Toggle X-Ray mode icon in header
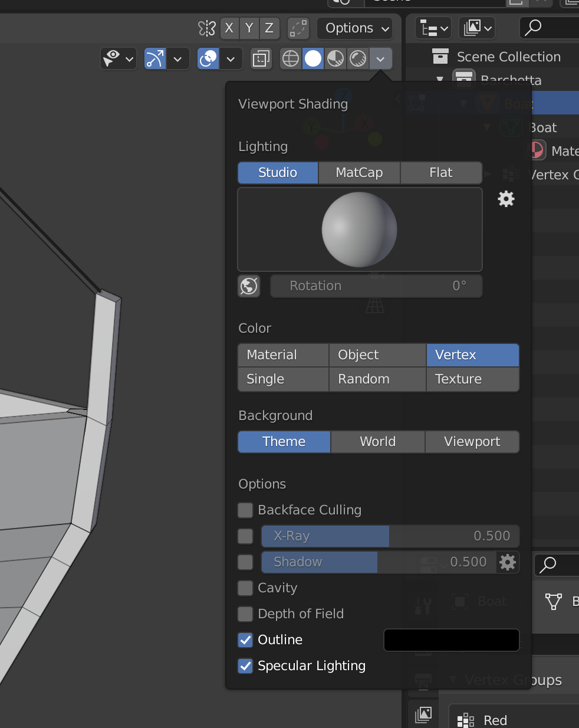The width and height of the screenshot is (579, 728). click(261, 58)
